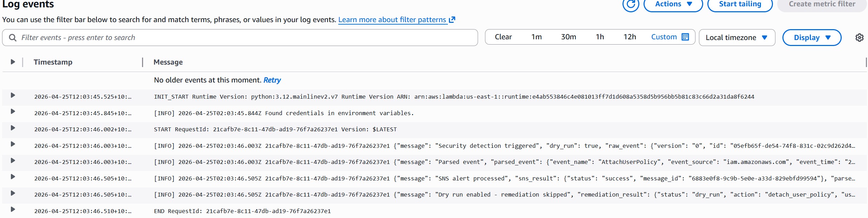Select the 12h time range
This screenshot has height=218, width=868.
pyautogui.click(x=630, y=37)
